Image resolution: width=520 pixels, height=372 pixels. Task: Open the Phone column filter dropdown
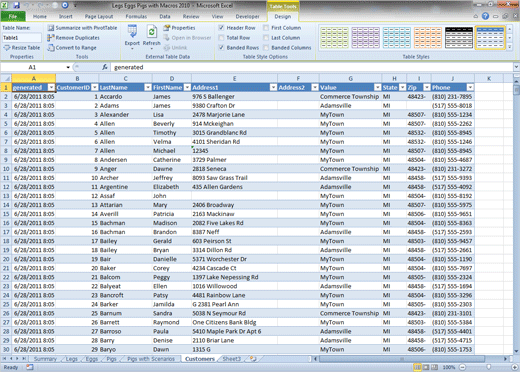click(x=470, y=87)
